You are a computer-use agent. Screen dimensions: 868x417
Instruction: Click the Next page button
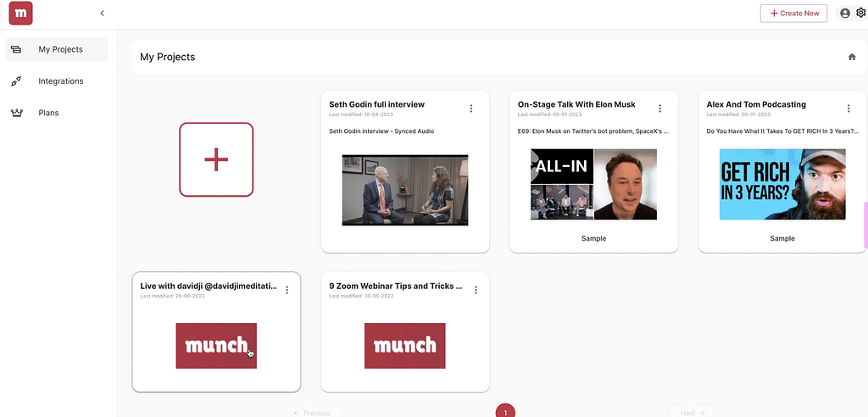pyautogui.click(x=692, y=412)
